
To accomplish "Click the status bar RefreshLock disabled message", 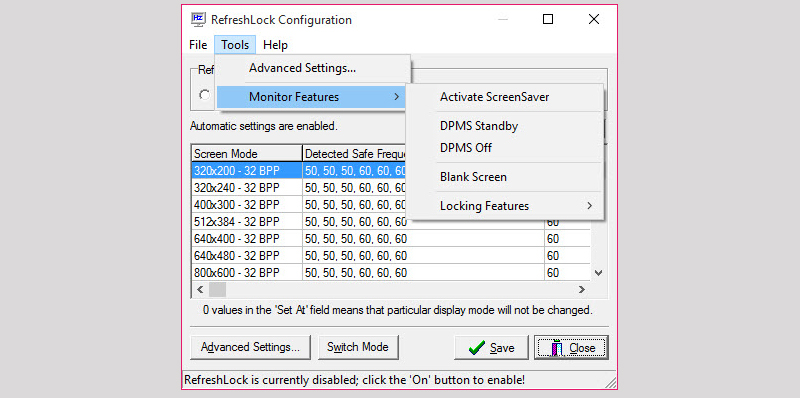I will point(355,380).
